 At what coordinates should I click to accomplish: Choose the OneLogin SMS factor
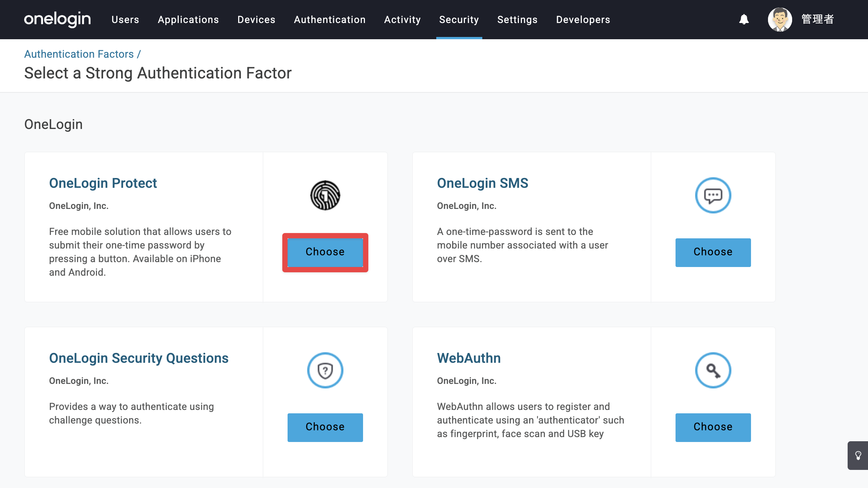click(x=713, y=252)
